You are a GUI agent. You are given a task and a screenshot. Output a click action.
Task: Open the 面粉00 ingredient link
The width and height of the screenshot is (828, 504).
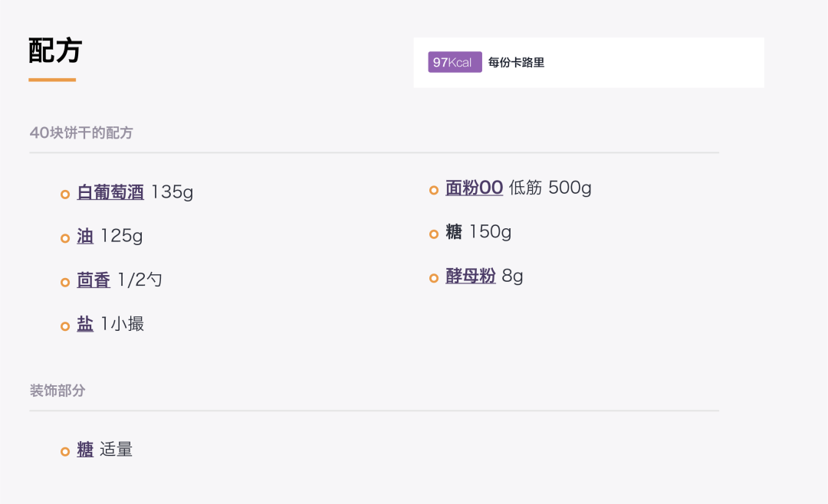tap(474, 188)
